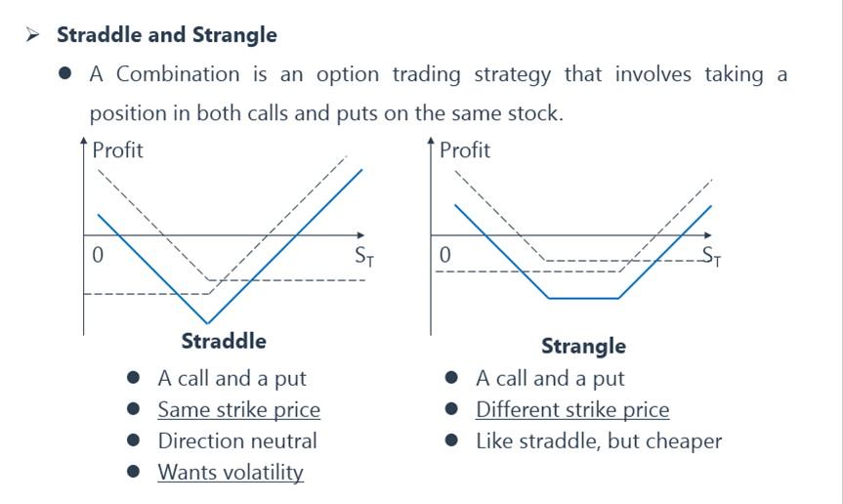Click the flat blue bottom of strangle payoff
The height and width of the screenshot is (504, 843).
point(583,298)
